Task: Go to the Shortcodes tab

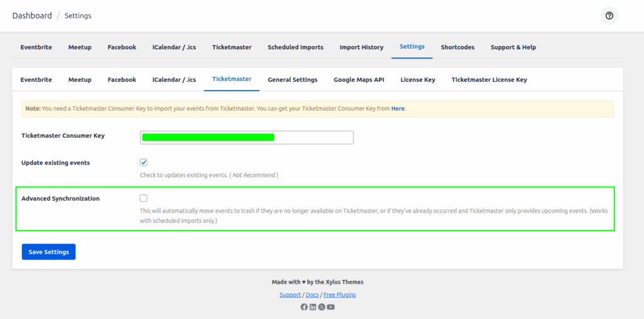Action: [457, 47]
